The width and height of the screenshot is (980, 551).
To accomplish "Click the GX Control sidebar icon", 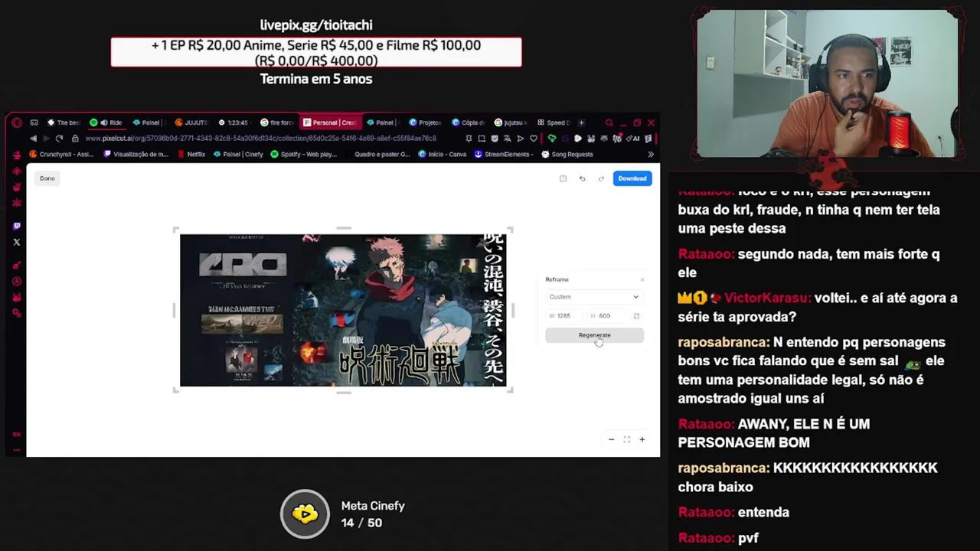I will tap(17, 434).
